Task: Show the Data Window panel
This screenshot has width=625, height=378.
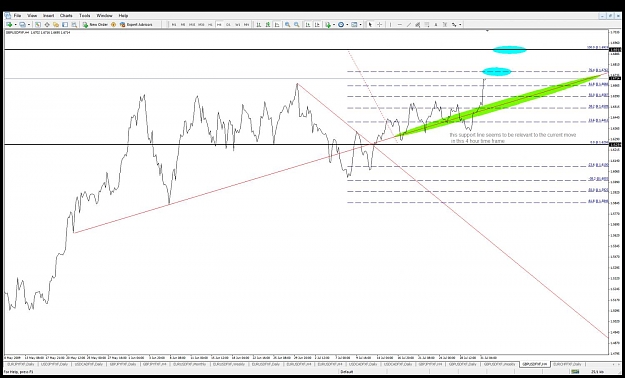Action: pyautogui.click(x=47, y=25)
